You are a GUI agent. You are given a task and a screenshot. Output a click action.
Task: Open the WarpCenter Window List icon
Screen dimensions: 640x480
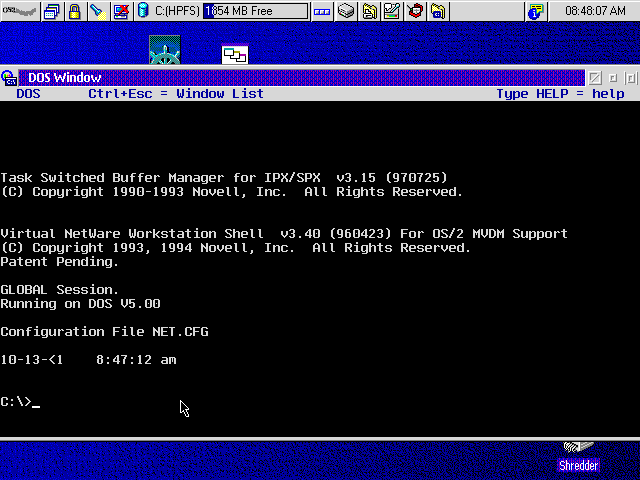pyautogui.click(x=52, y=11)
